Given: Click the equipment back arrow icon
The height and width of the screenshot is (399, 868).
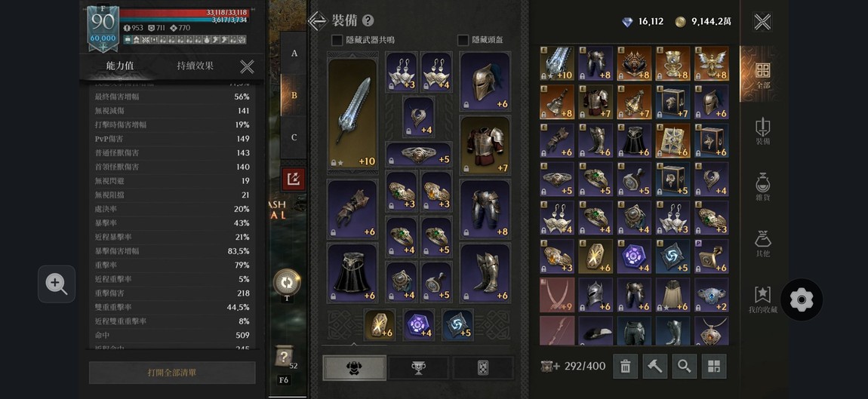Looking at the screenshot, I should click(x=318, y=21).
